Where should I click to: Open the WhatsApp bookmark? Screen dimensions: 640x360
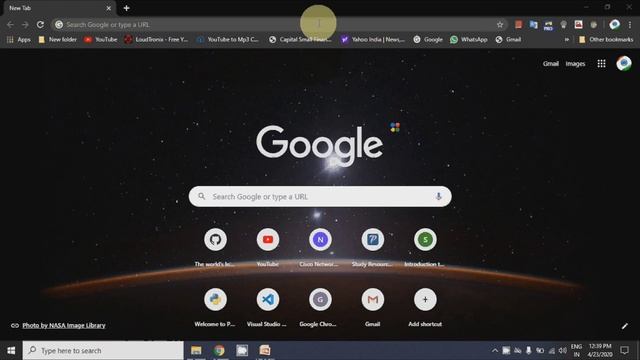coord(469,40)
